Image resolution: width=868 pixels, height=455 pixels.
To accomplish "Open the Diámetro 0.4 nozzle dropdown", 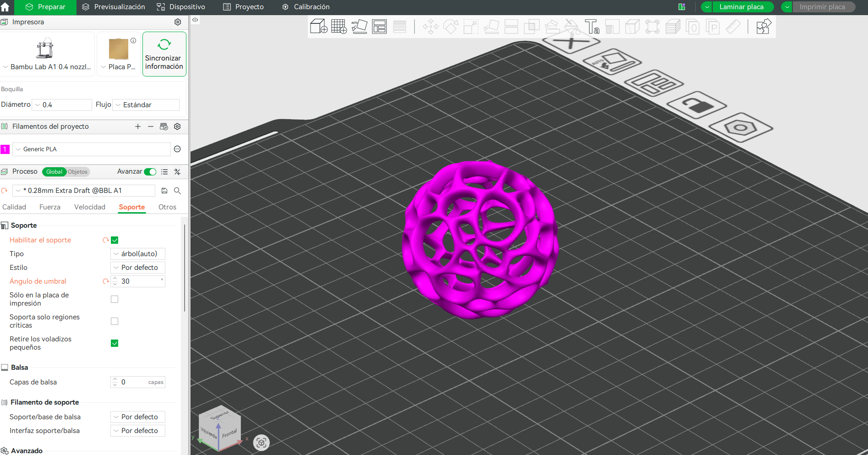I will (63, 105).
